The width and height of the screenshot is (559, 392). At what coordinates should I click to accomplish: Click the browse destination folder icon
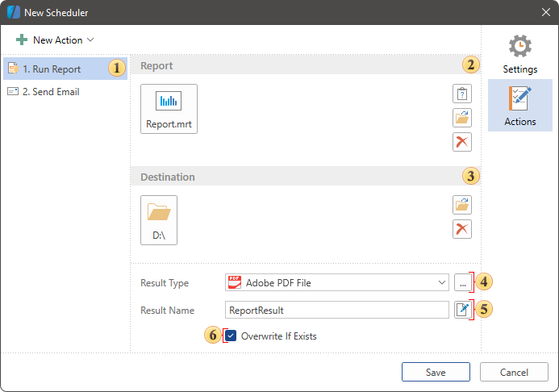click(x=461, y=205)
